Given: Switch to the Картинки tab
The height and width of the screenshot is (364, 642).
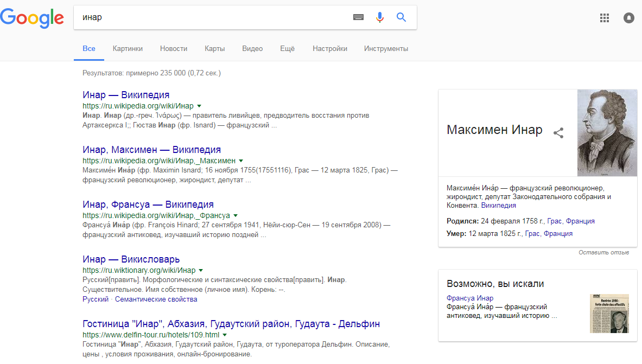Looking at the screenshot, I should pos(128,49).
